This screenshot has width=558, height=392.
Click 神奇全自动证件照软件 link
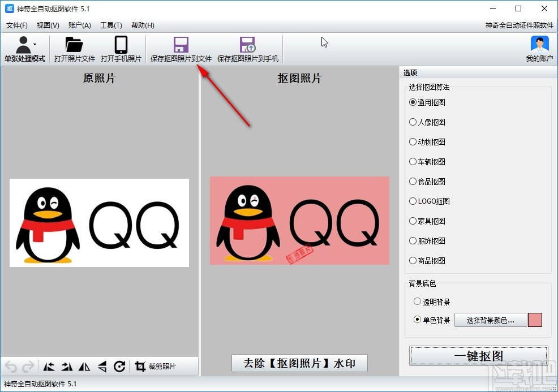click(x=519, y=25)
